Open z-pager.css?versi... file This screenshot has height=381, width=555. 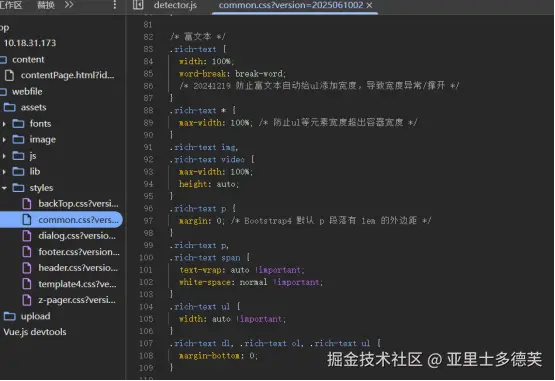[x=77, y=300]
